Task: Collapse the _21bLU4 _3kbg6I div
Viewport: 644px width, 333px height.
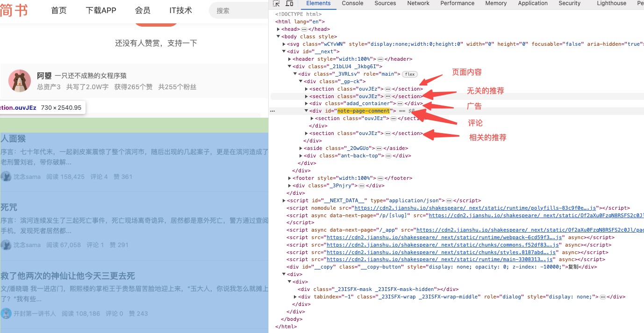Action: pyautogui.click(x=290, y=66)
